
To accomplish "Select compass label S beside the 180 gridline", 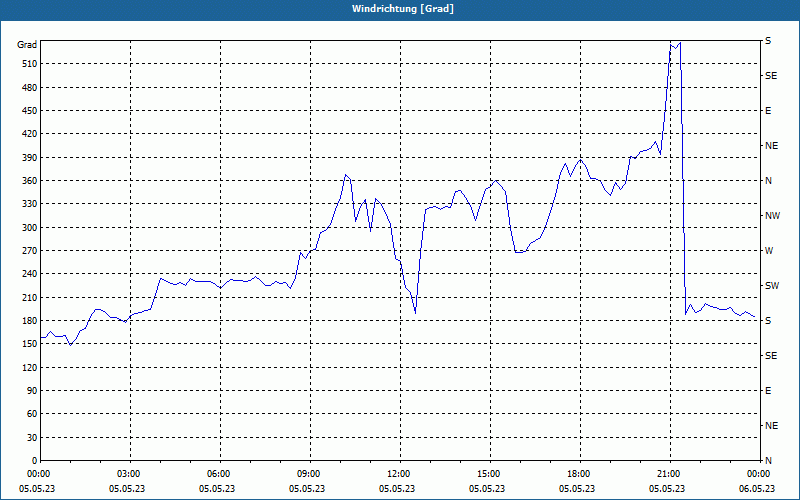I will click(768, 321).
